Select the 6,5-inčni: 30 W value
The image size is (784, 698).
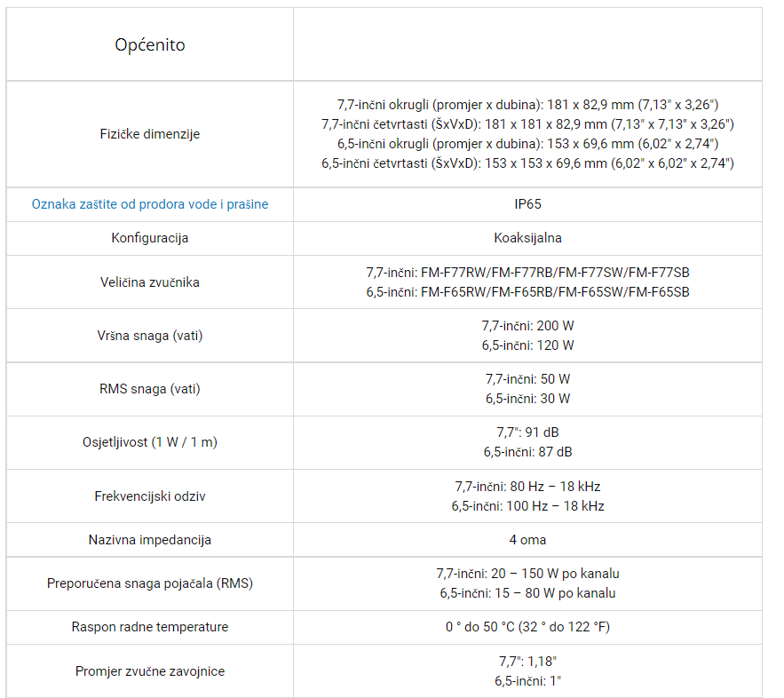coord(527,399)
